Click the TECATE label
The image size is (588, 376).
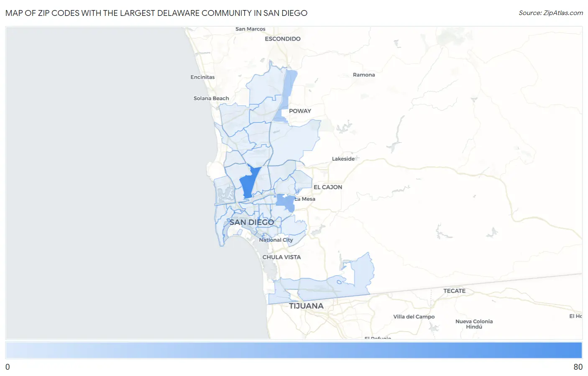click(455, 291)
